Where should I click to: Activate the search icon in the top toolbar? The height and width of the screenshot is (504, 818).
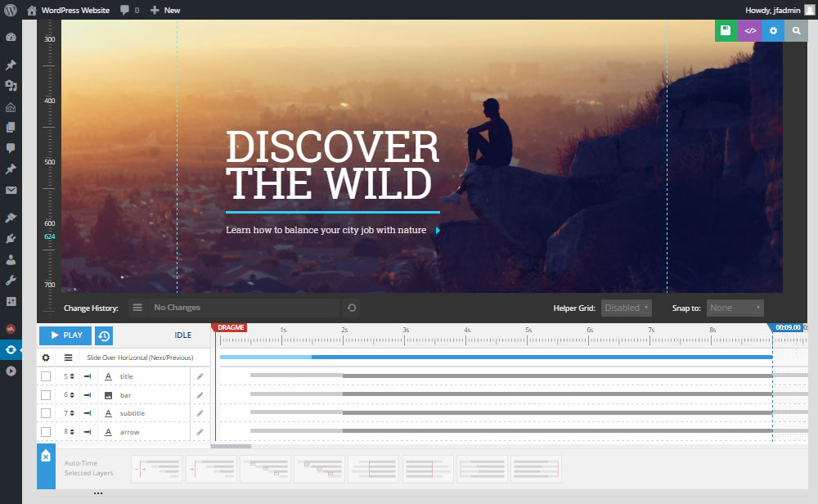tap(795, 30)
